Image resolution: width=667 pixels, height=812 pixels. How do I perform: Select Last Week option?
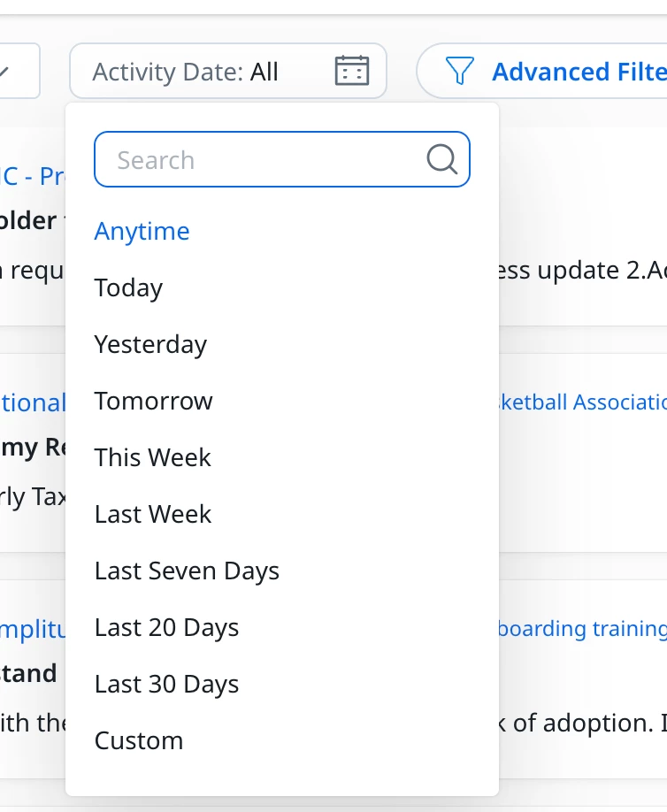coord(153,514)
